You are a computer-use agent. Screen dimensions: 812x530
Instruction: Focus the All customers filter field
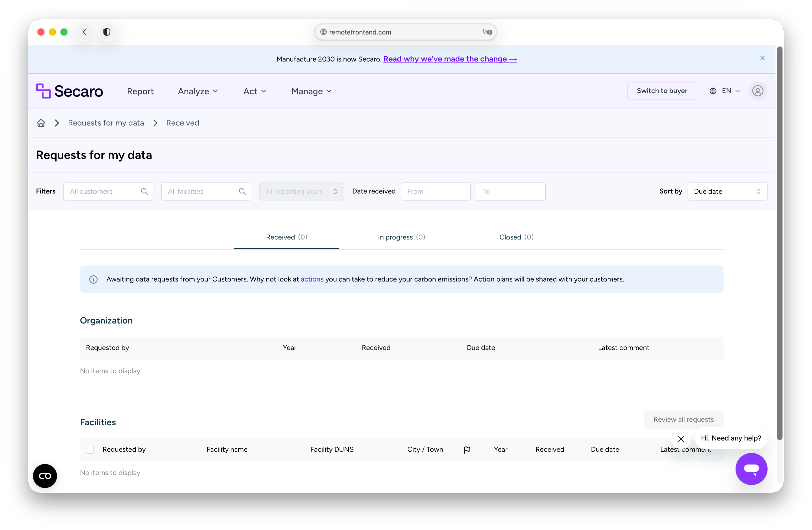108,191
